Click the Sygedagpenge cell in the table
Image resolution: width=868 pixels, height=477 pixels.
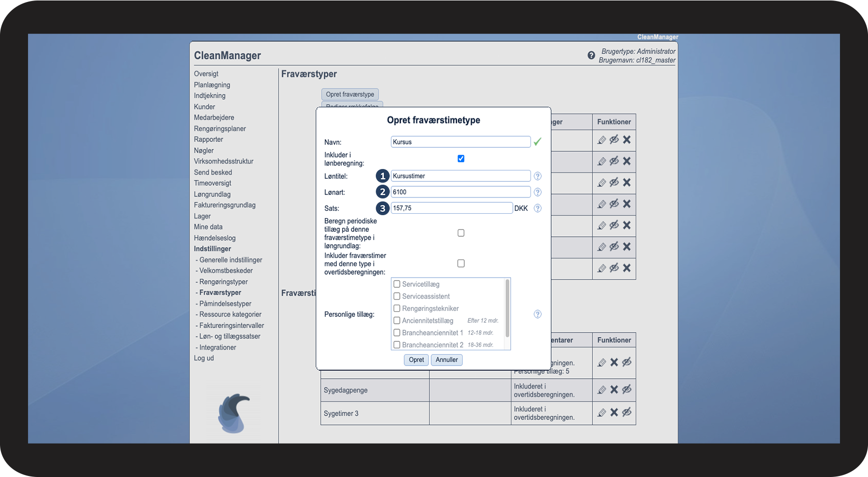click(375, 390)
